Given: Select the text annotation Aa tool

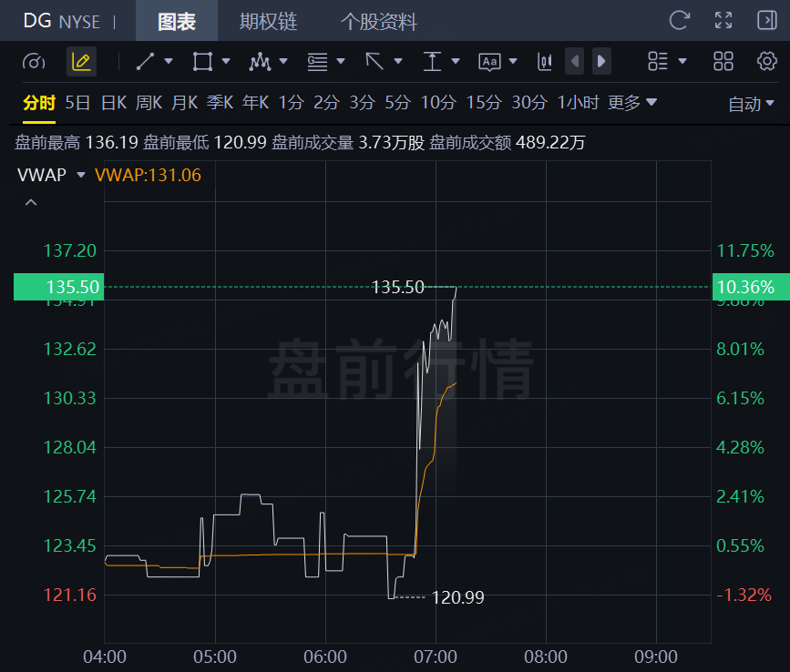Looking at the screenshot, I should (x=489, y=62).
